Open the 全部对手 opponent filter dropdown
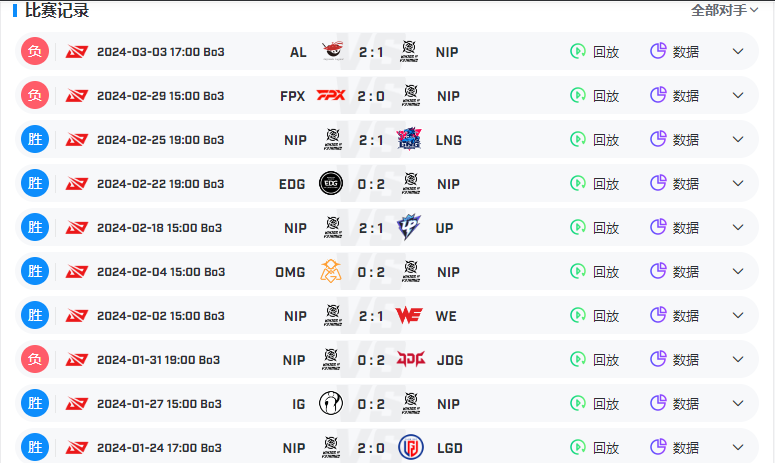The height and width of the screenshot is (463, 775). [724, 10]
